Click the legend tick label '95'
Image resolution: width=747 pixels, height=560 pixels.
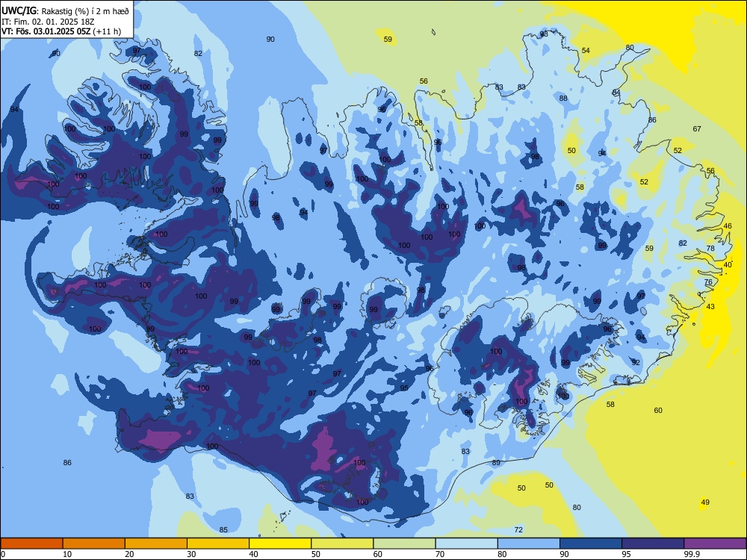[x=626, y=554]
